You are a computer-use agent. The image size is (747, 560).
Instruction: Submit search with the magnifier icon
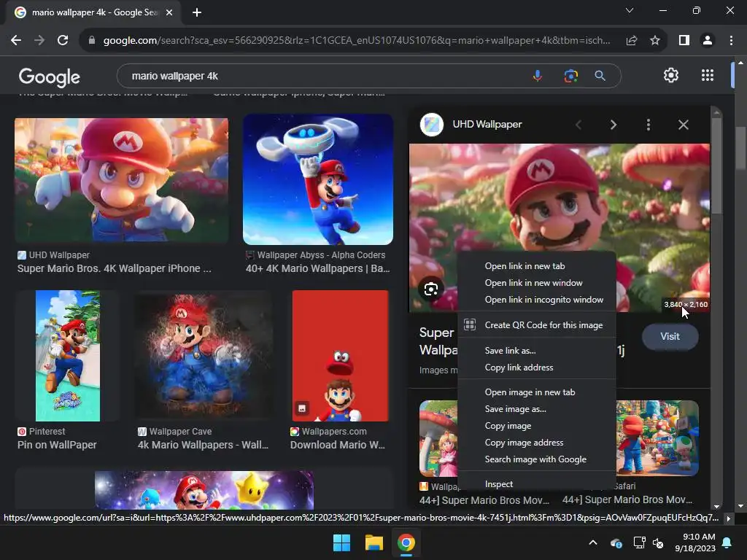point(600,76)
